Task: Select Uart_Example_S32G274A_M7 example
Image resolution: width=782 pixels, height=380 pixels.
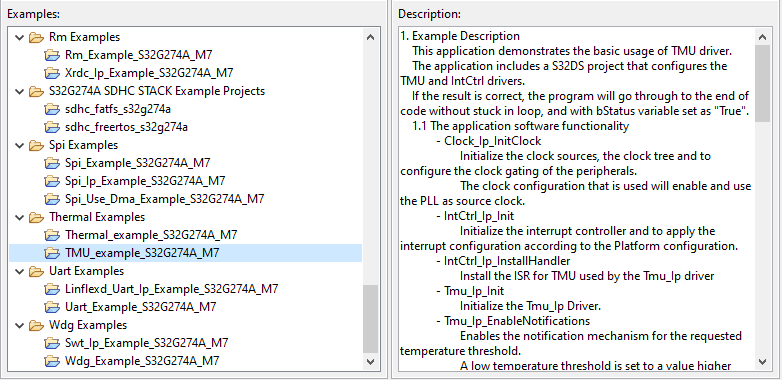Action: [x=141, y=307]
